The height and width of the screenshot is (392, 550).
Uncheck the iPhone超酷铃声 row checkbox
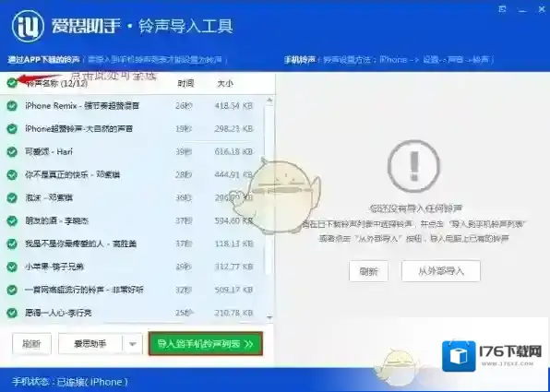tap(12, 129)
